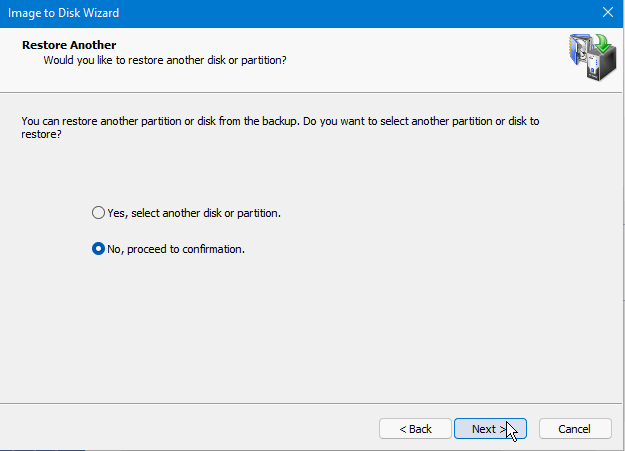Select the No radio button circle
The image size is (625, 451).
[x=98, y=249]
